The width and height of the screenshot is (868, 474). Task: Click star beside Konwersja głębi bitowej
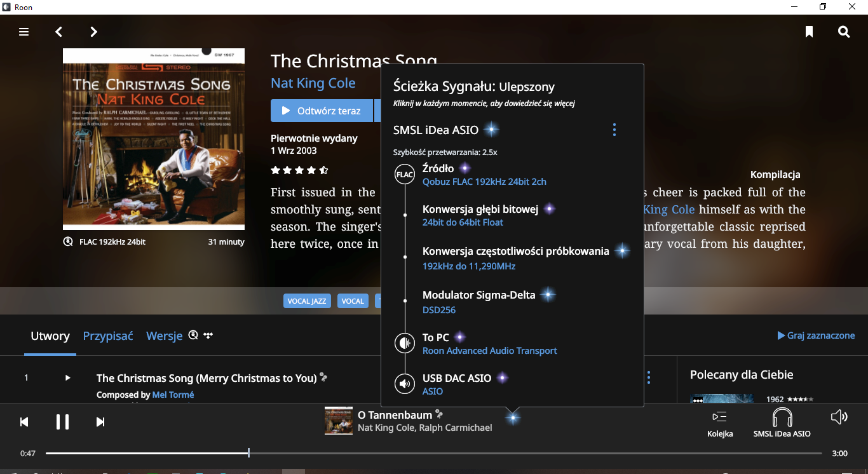pos(549,209)
